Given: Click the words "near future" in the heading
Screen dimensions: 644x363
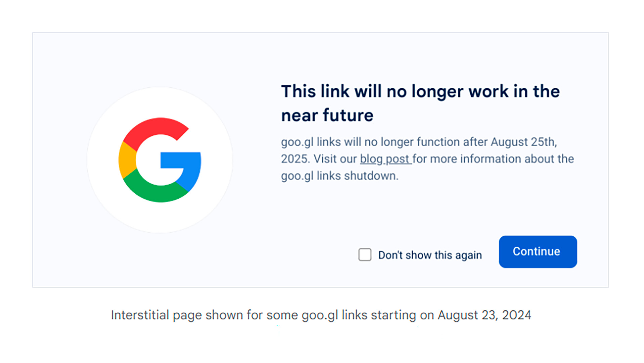Looking at the screenshot, I should 327,115.
